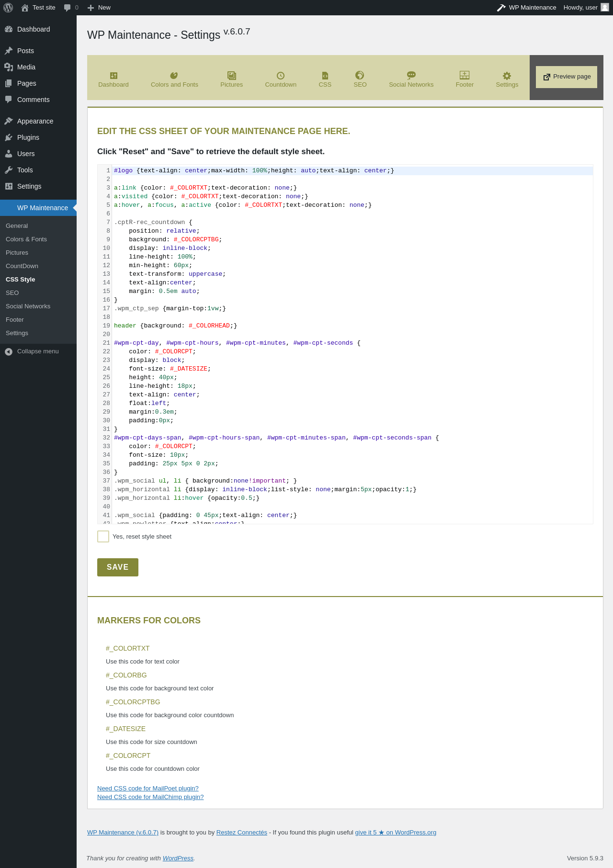Click the Collapse menu arrow icon

pyautogui.click(x=9, y=352)
